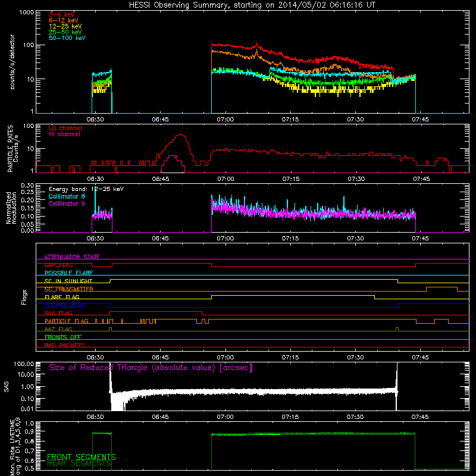The image size is (476, 476).
Task: Click '07:30' tick under modulation panel
Action: pos(355,239)
